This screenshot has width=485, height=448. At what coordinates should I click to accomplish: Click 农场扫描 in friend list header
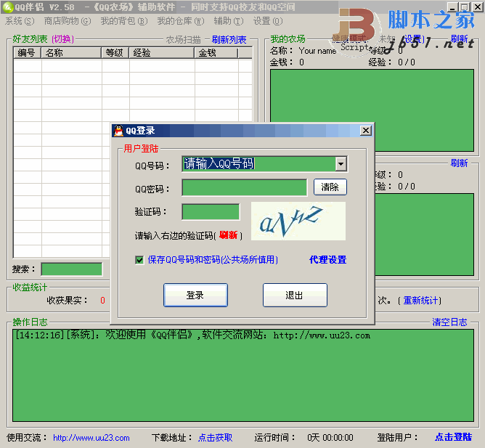(x=184, y=40)
